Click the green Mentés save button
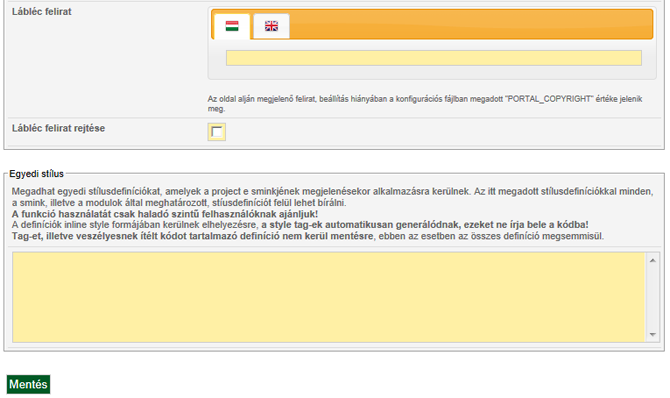The height and width of the screenshot is (398, 670). coord(28,384)
